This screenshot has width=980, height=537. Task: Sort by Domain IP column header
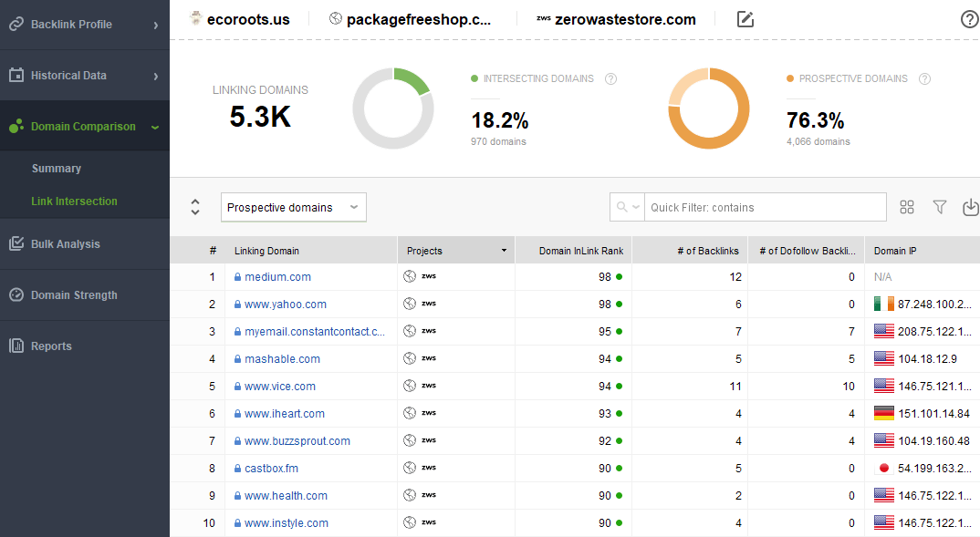tap(895, 251)
